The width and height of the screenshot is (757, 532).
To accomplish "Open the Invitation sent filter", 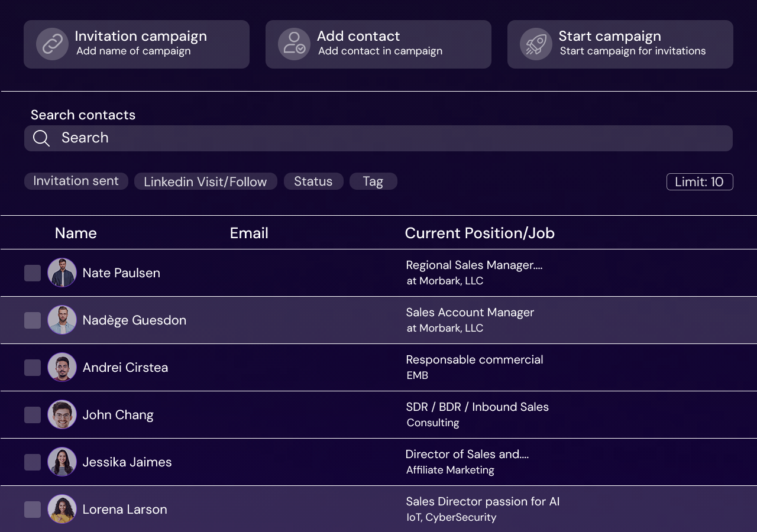I will click(x=76, y=181).
